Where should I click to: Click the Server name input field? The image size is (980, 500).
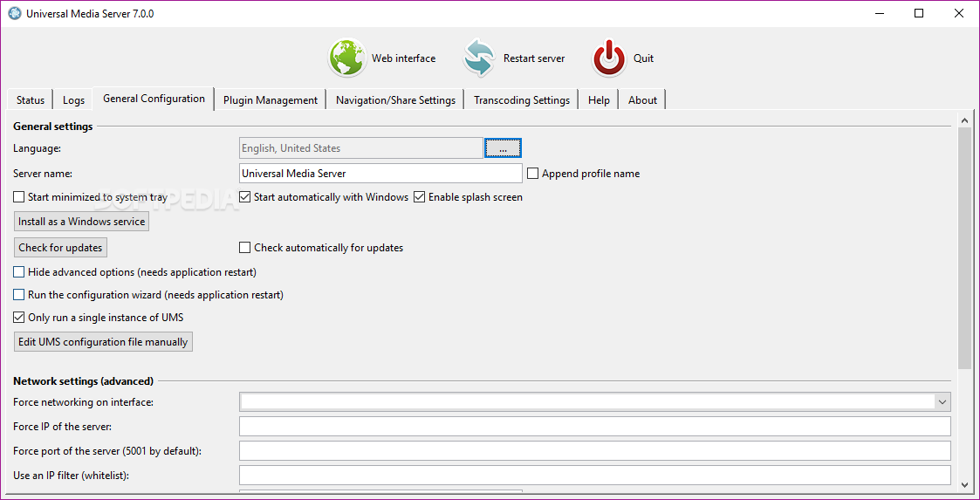[x=380, y=174]
